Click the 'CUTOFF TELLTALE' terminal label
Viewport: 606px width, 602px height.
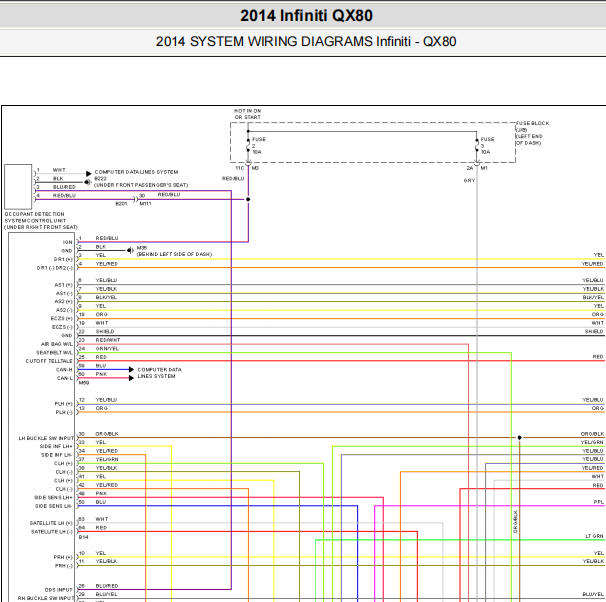(49, 361)
